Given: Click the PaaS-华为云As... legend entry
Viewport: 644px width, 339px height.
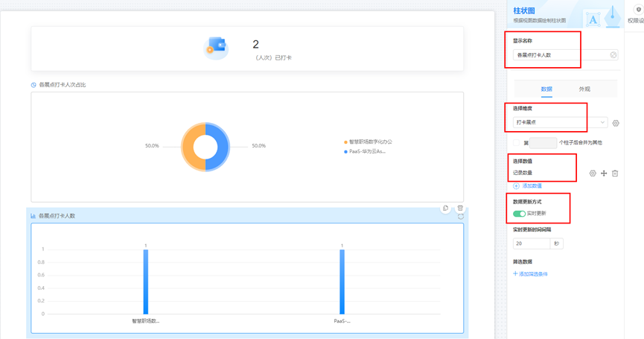Looking at the screenshot, I should 365,151.
